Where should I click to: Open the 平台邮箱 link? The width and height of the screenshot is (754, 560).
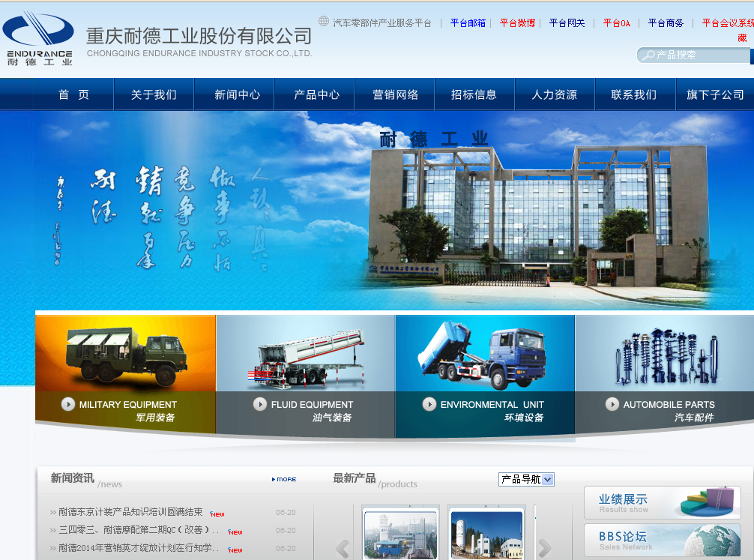(x=468, y=22)
